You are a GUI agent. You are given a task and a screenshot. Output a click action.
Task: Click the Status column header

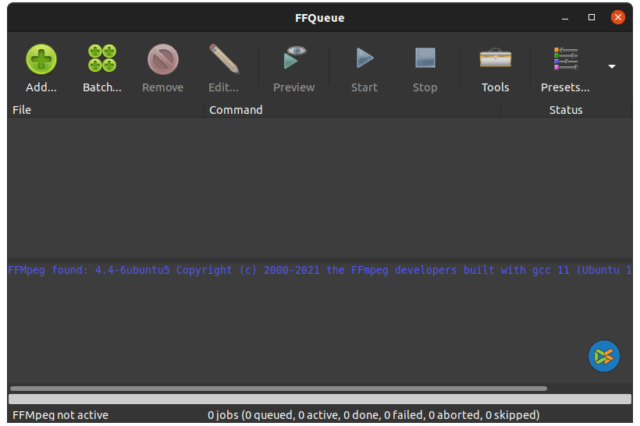(x=566, y=110)
